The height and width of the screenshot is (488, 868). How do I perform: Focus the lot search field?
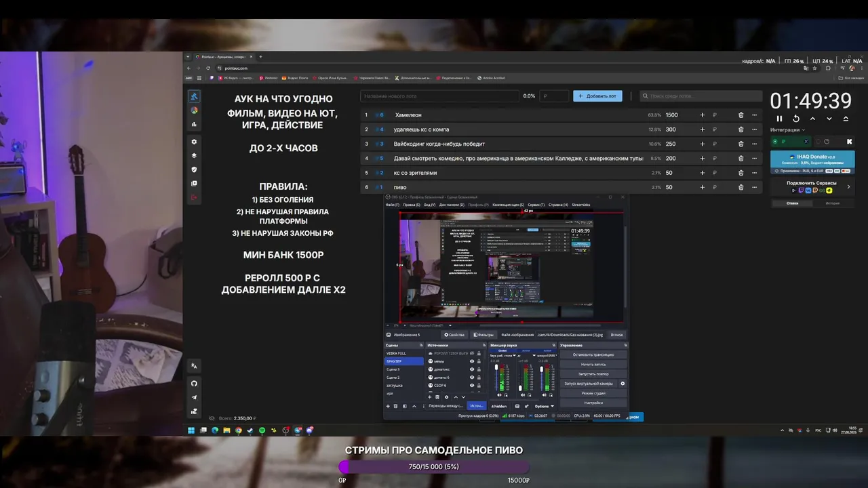click(701, 96)
